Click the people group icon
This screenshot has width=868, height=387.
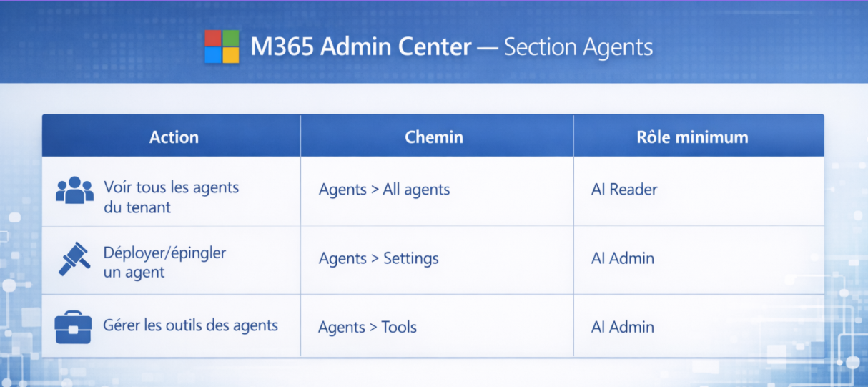coord(74,190)
